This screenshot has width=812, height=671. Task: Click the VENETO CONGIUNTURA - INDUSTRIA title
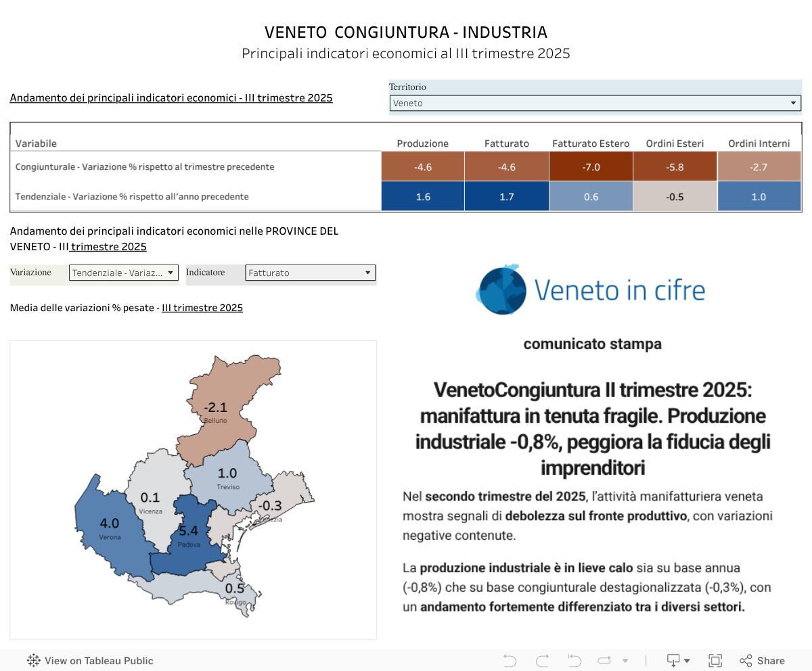pos(406,32)
